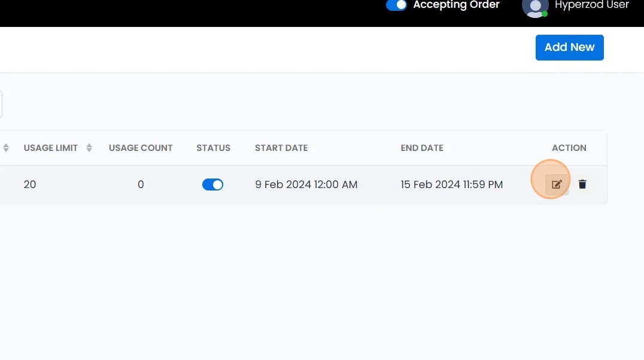Image resolution: width=644 pixels, height=360 pixels.
Task: Click the usage limit value 20
Action: point(30,184)
